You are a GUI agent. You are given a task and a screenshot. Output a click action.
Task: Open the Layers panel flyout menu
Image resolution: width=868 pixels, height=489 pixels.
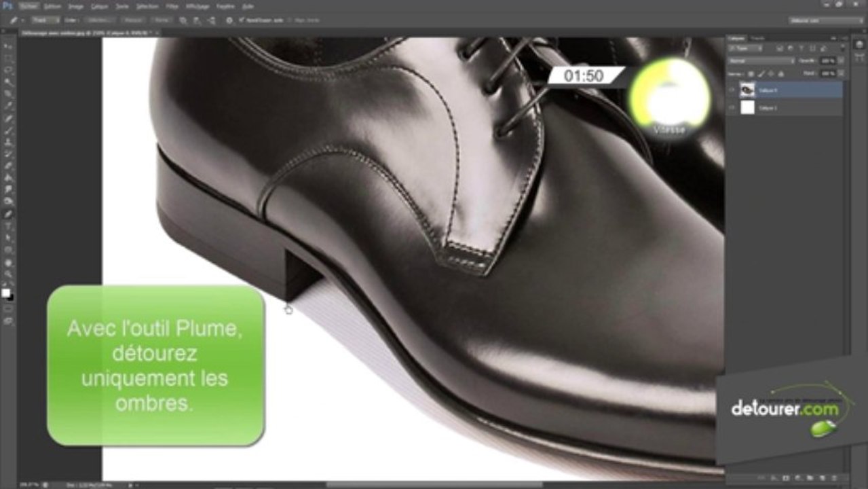tap(844, 39)
